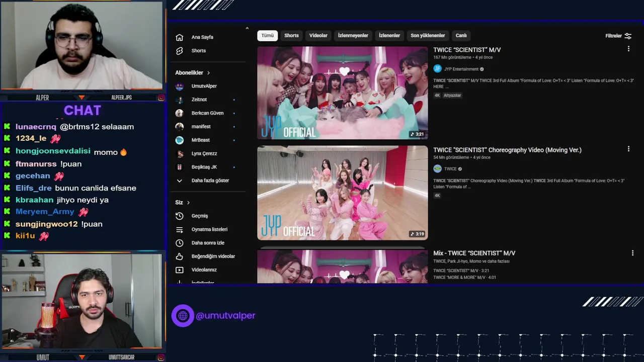Image resolution: width=644 pixels, height=362 pixels.
Task: Play Choreography Video thumbnail
Action: point(343,193)
